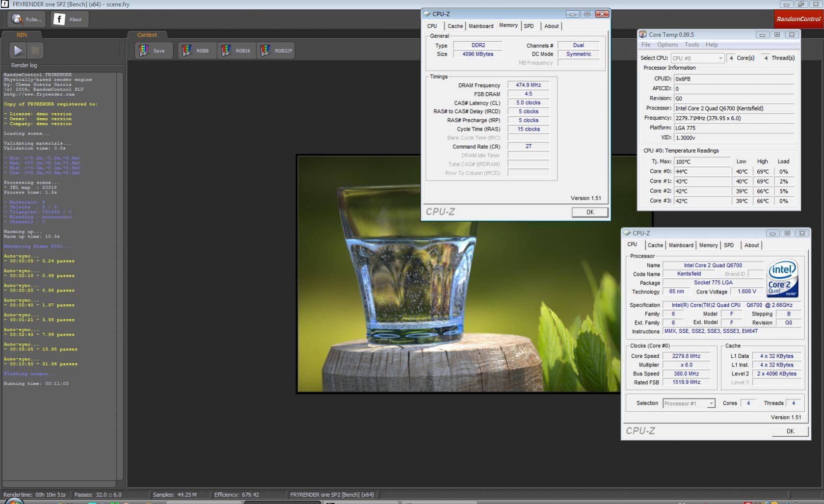Click the render log vertical scrollbar
Viewport: 824px width, 504px height.
coord(120,276)
